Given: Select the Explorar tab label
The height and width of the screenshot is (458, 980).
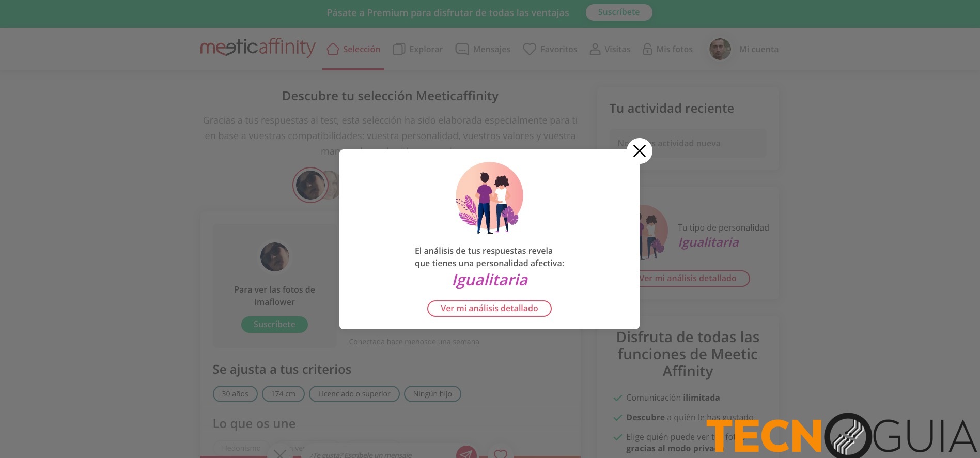Looking at the screenshot, I should 426,49.
